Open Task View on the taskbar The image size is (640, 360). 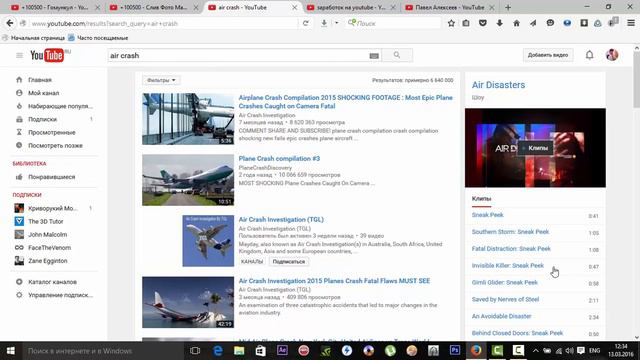point(195,351)
